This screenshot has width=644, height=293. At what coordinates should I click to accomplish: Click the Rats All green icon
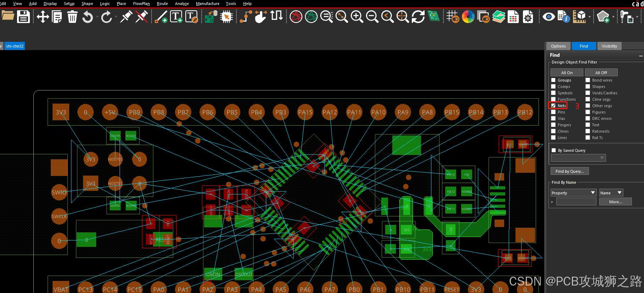(311, 17)
